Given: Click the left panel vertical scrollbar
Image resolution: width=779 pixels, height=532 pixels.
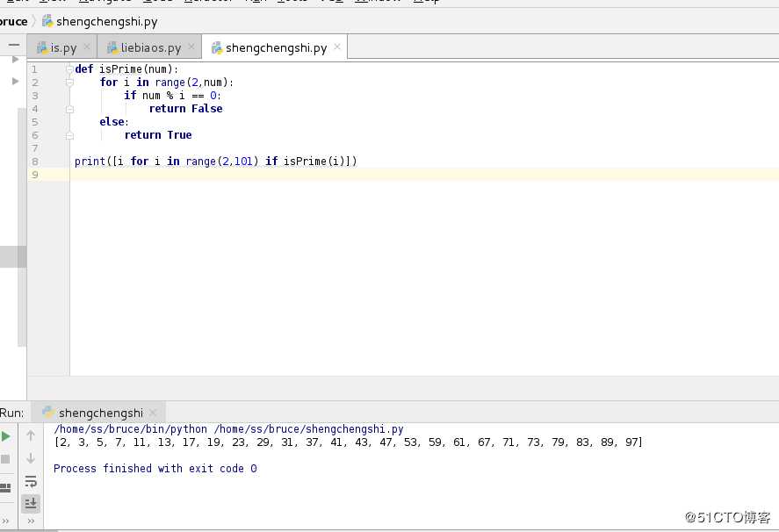Looking at the screenshot, I should pos(22,227).
